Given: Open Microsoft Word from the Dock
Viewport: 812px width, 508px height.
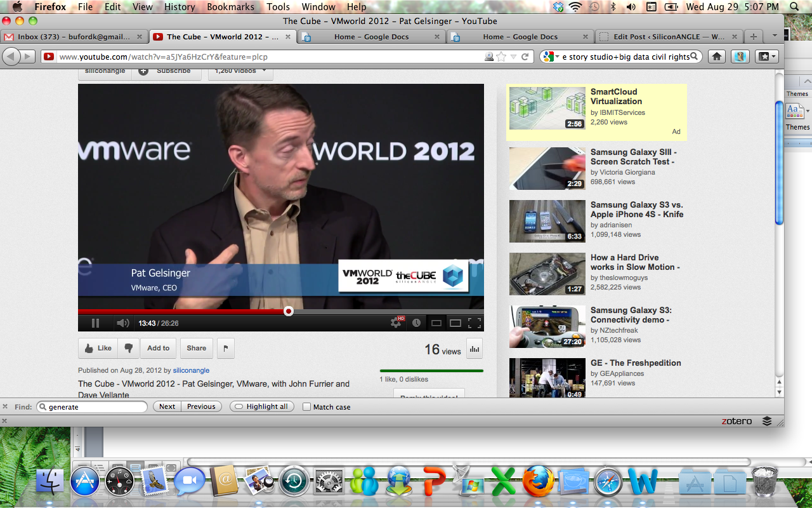Looking at the screenshot, I should pos(643,482).
